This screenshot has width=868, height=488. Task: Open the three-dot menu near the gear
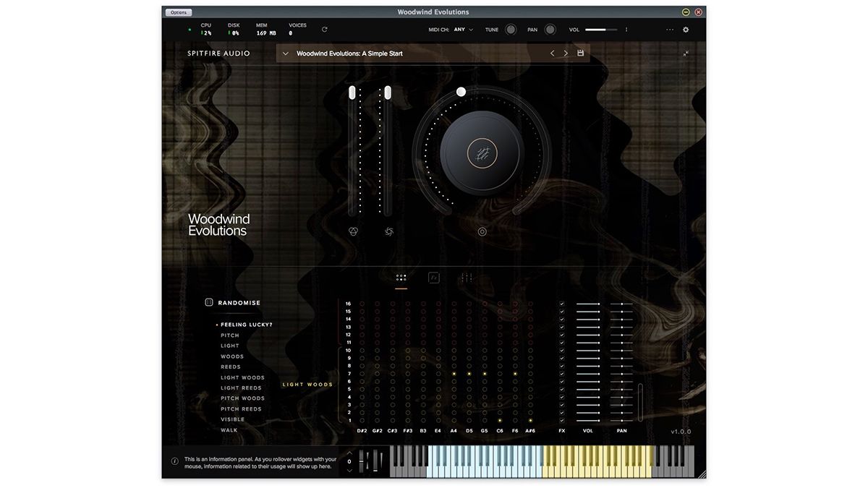[x=670, y=30]
